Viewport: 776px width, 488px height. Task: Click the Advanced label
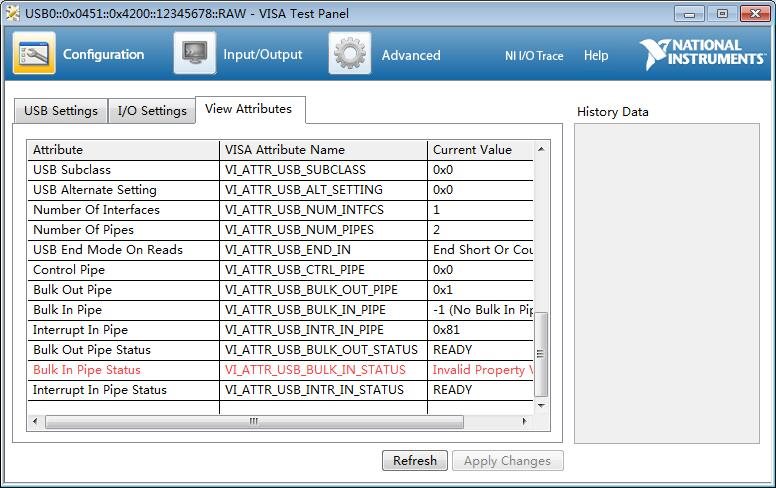click(x=411, y=55)
